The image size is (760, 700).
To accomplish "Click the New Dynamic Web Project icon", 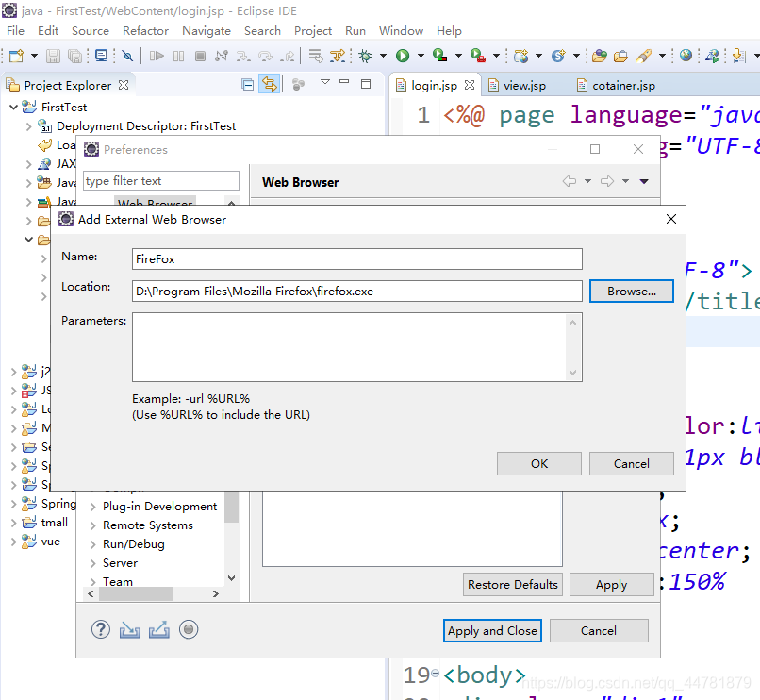I will click(521, 56).
